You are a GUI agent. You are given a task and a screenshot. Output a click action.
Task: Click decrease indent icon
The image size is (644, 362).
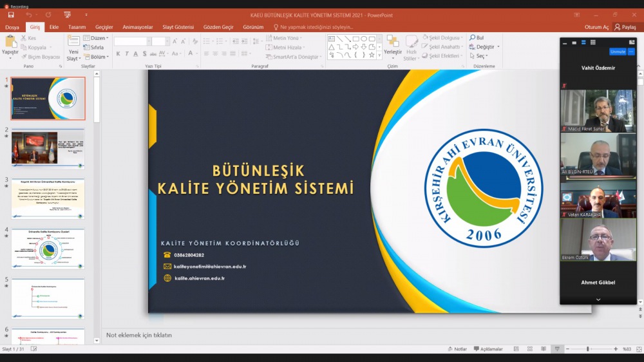click(235, 41)
